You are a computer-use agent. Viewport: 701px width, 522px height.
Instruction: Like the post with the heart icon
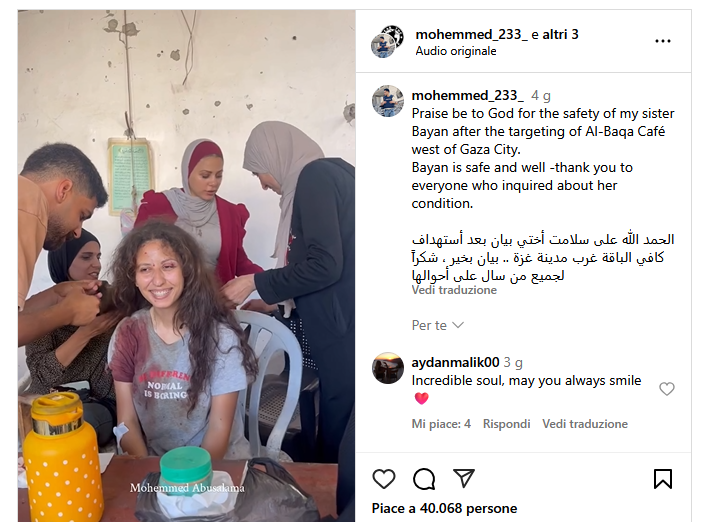[384, 479]
